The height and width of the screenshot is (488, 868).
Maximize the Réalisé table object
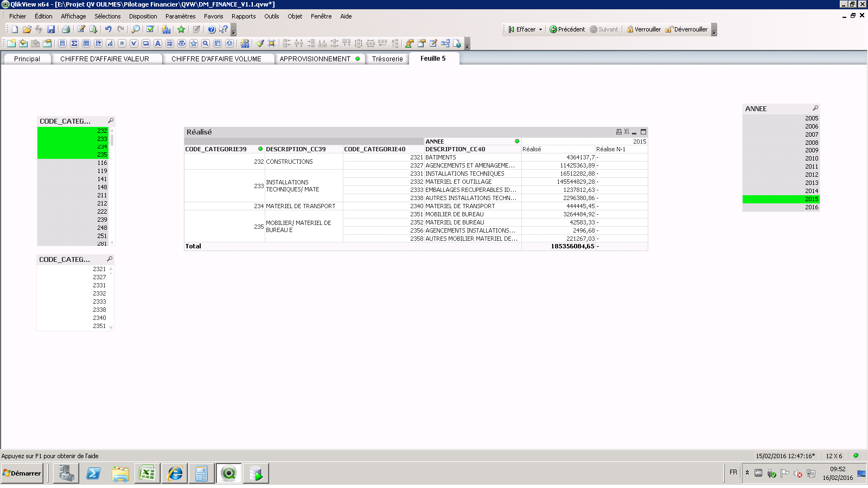tap(643, 132)
